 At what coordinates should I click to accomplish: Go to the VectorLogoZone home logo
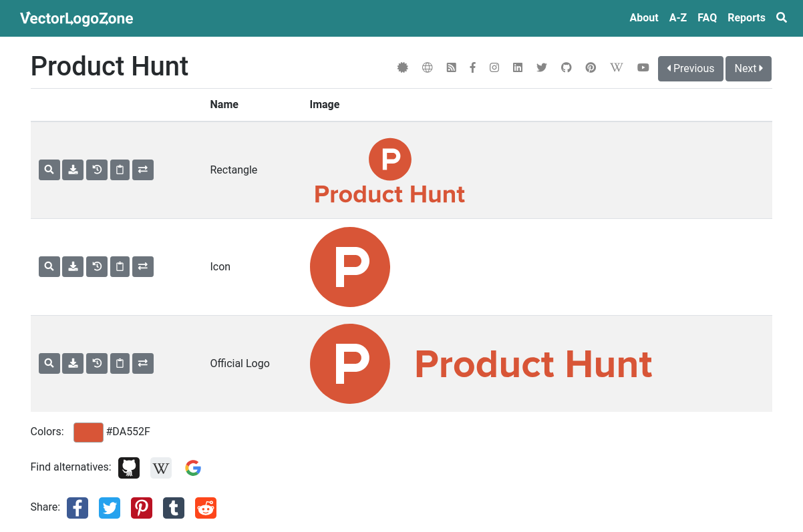77,19
